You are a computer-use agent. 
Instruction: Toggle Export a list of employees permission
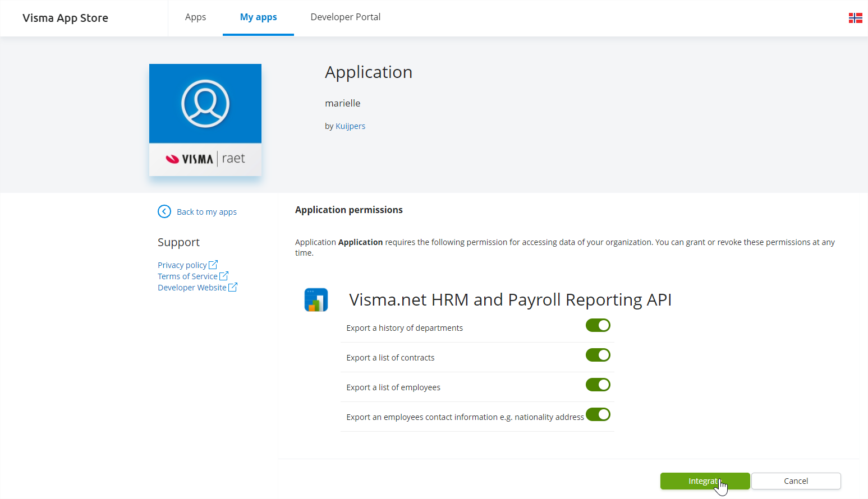click(598, 385)
